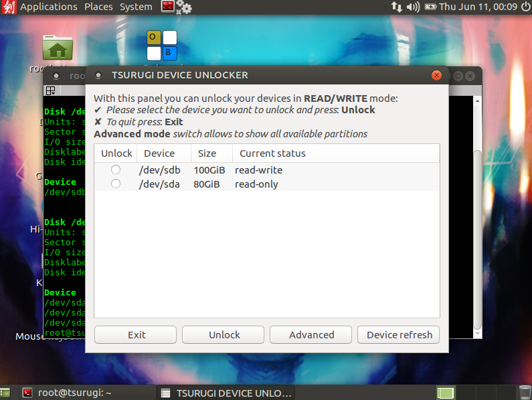Sort by Device column header
Image resolution: width=532 pixels, height=400 pixels.
(164, 153)
